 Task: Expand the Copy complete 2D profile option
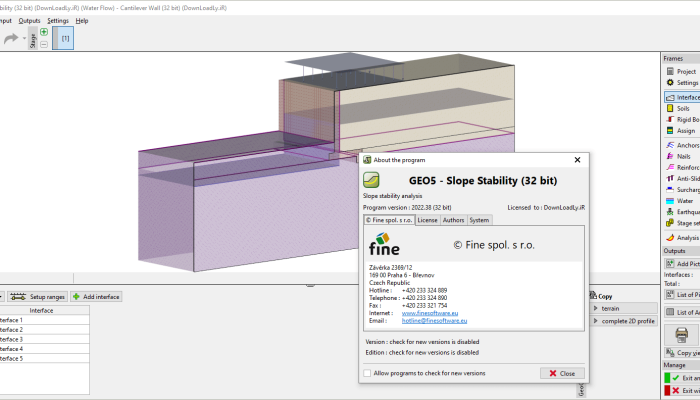tap(623, 321)
